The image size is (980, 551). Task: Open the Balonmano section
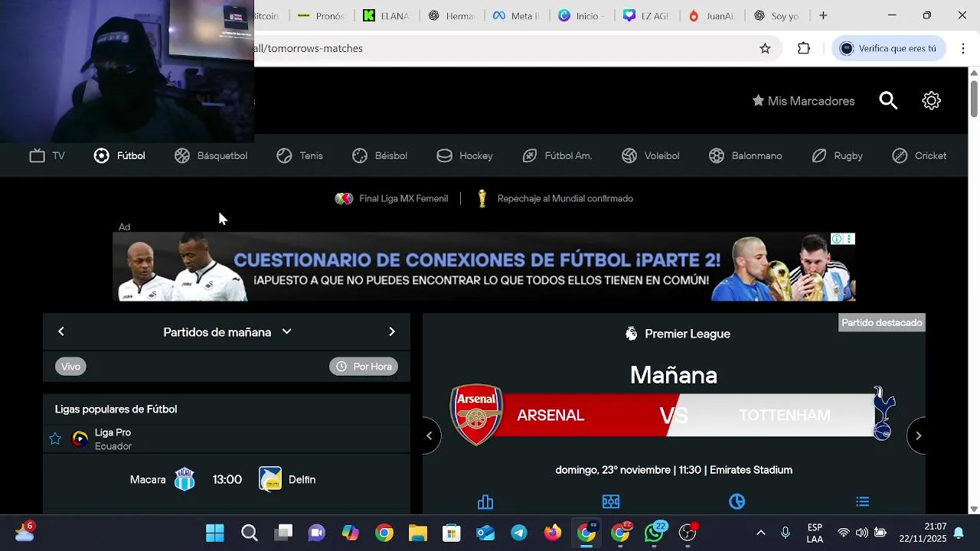point(746,156)
